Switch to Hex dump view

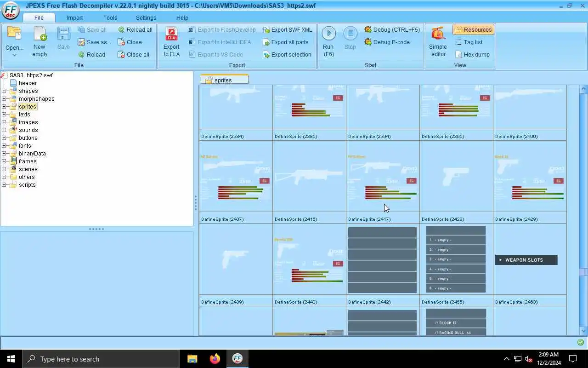point(472,54)
